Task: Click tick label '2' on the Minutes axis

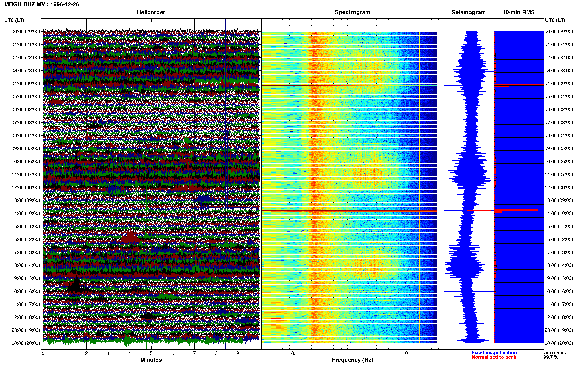Action: 86,353
